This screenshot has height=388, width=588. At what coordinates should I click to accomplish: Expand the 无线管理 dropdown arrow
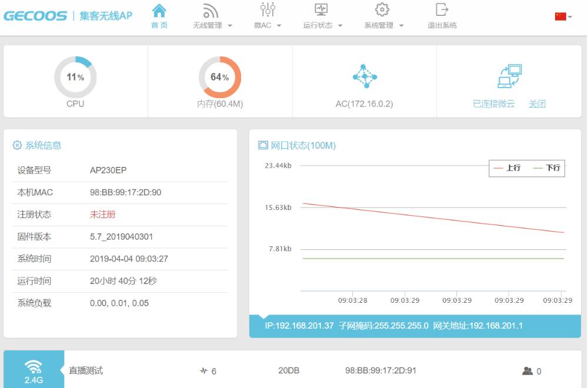(230, 26)
